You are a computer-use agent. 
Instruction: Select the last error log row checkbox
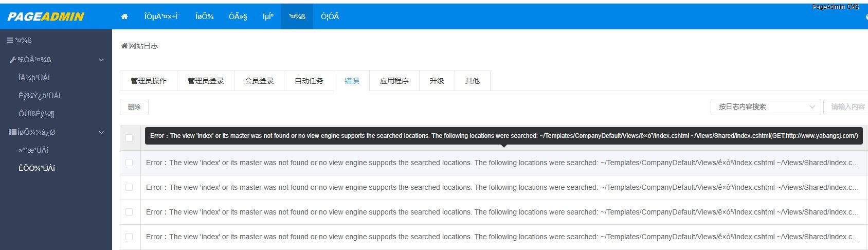click(x=129, y=237)
